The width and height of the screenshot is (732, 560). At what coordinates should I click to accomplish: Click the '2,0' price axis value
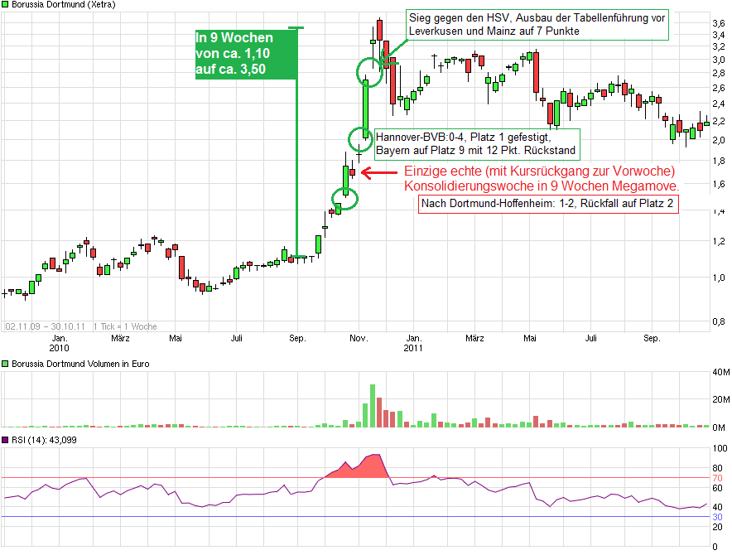[719, 140]
